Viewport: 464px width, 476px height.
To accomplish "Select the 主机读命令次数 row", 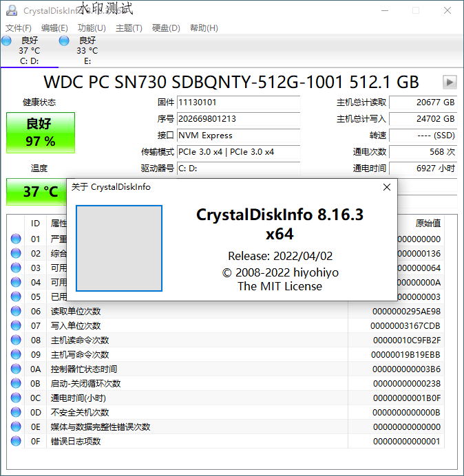I will [x=226, y=340].
